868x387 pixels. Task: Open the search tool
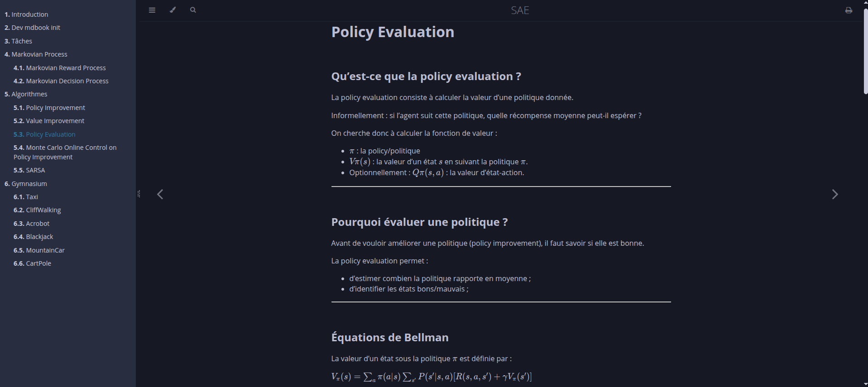pyautogui.click(x=192, y=10)
